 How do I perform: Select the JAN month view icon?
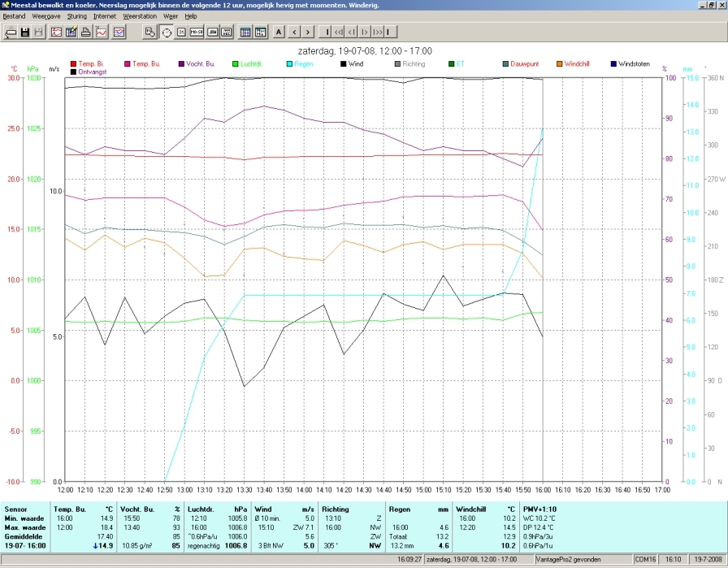point(212,32)
